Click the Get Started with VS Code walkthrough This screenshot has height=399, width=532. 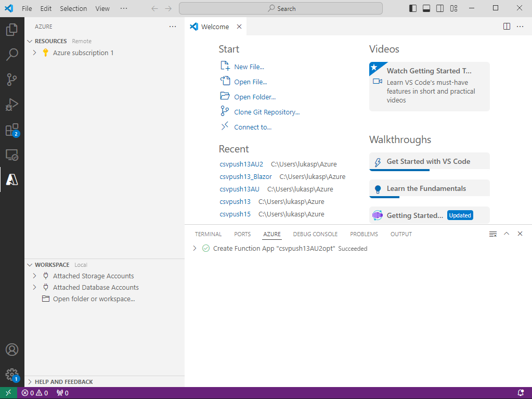(x=429, y=161)
